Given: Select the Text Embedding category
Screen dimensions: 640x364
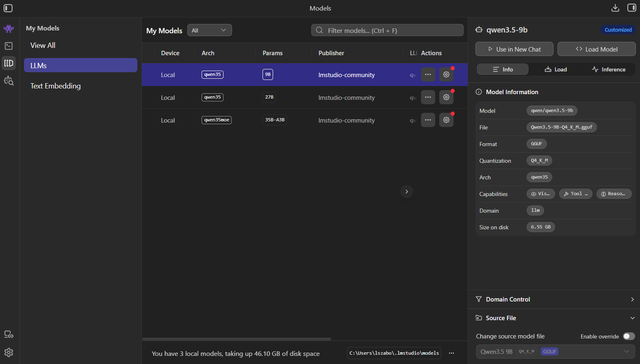Looking at the screenshot, I should pos(80,86).
